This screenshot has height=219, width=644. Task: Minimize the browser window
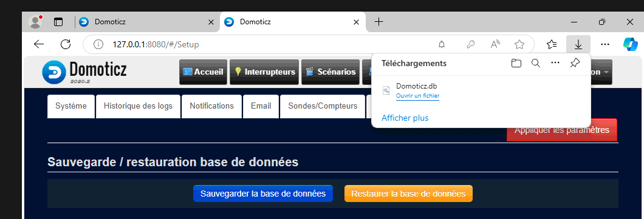[574, 22]
